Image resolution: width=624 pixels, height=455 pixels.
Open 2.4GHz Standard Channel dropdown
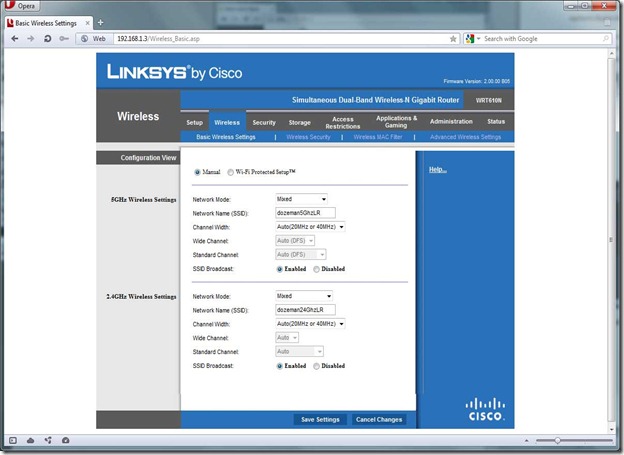tap(299, 352)
